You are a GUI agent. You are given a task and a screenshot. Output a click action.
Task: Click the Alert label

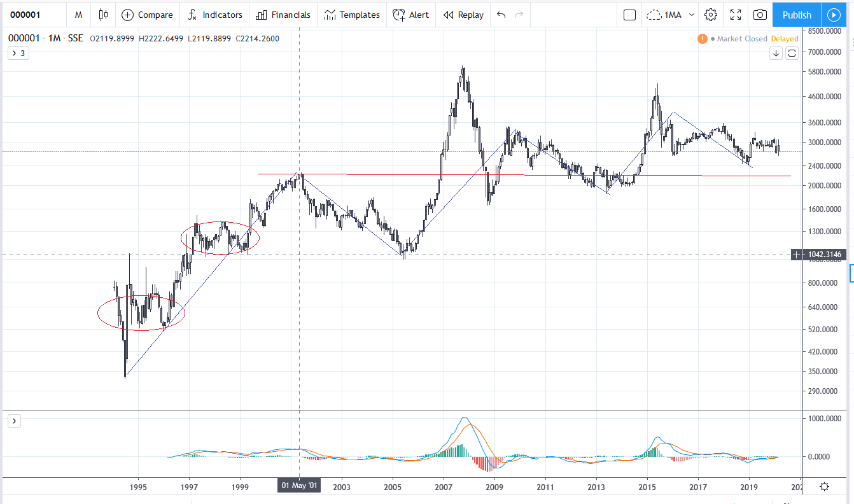point(419,15)
